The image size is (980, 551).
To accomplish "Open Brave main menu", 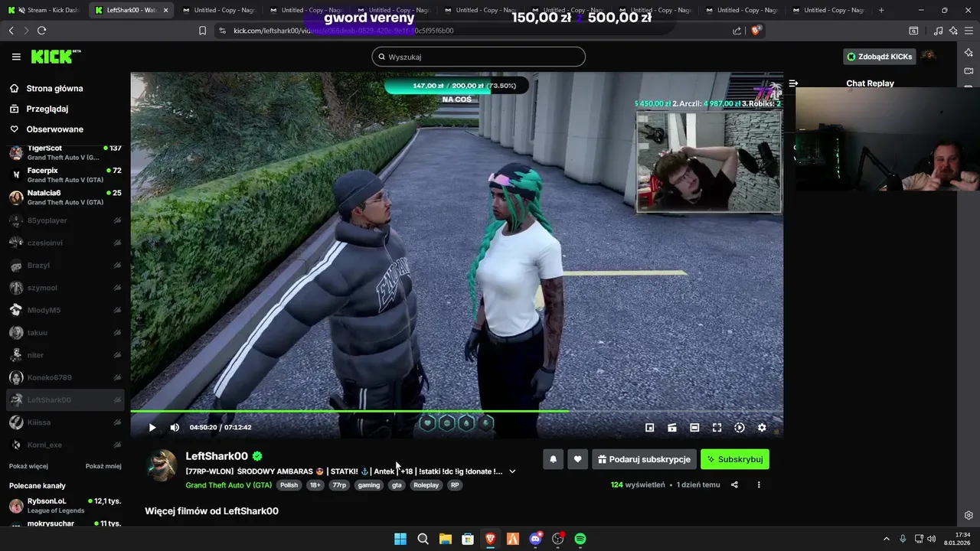I will pos(969,31).
